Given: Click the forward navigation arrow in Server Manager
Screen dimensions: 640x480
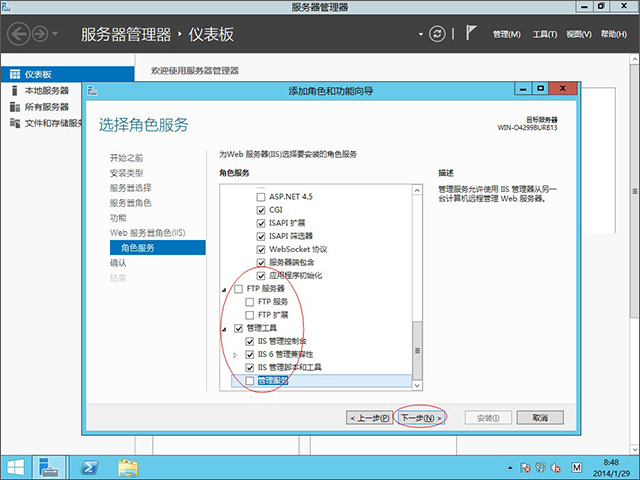Looking at the screenshot, I should [40, 34].
